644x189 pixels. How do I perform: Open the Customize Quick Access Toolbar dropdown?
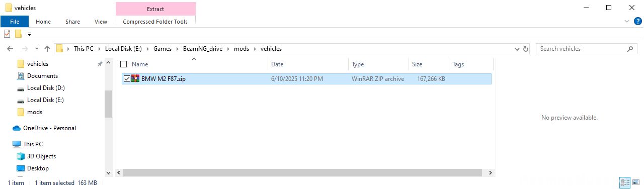(29, 34)
